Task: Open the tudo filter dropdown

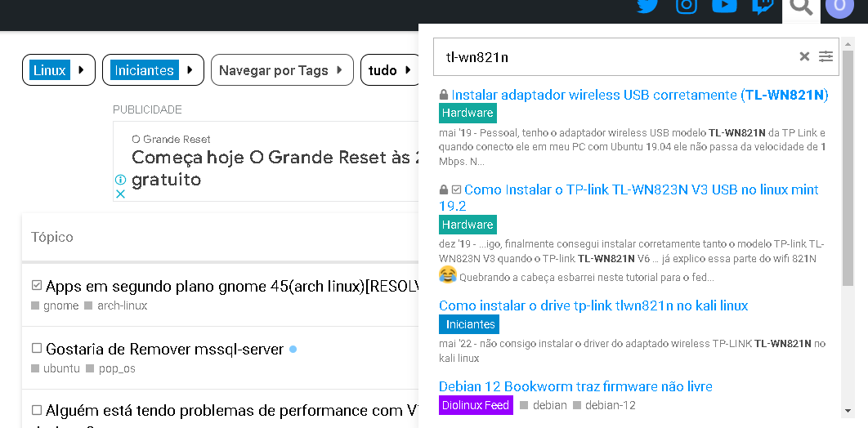Action: point(391,70)
